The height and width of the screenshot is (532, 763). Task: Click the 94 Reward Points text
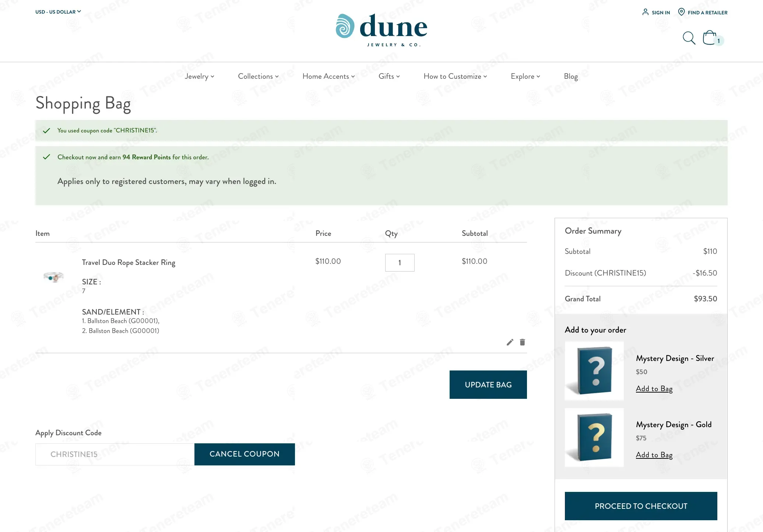click(x=147, y=157)
